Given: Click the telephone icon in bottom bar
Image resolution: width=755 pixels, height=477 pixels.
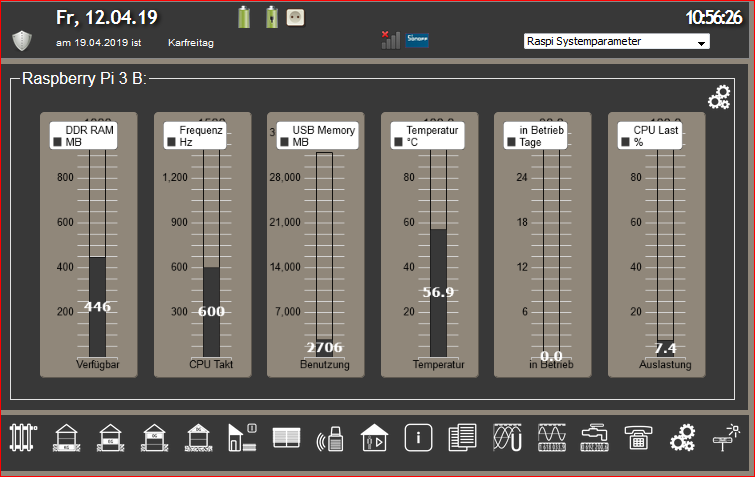Looking at the screenshot, I should pos(637,437).
